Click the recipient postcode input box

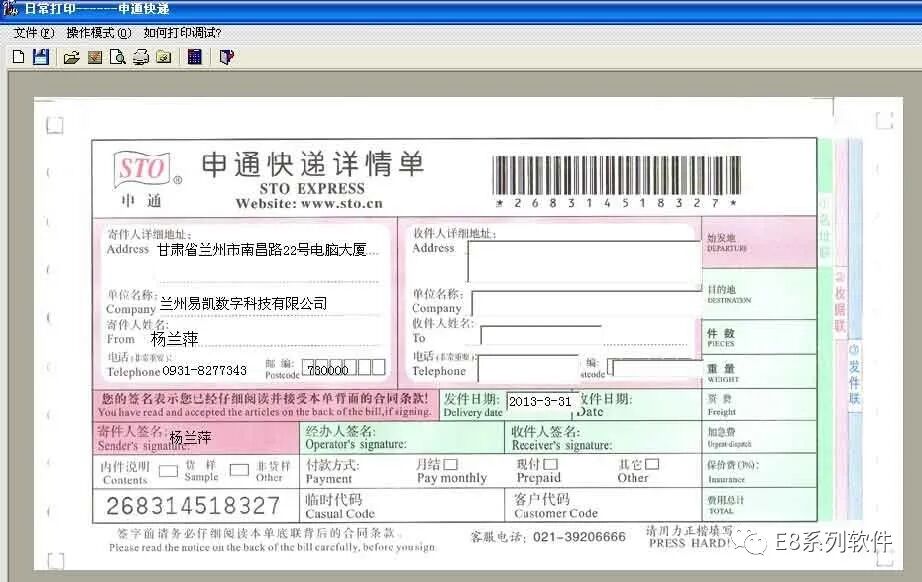656,368
